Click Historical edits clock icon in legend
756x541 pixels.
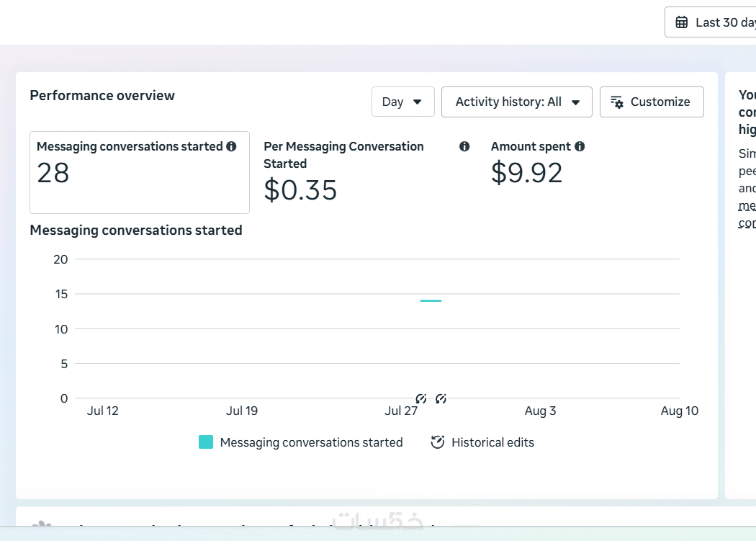(x=437, y=442)
